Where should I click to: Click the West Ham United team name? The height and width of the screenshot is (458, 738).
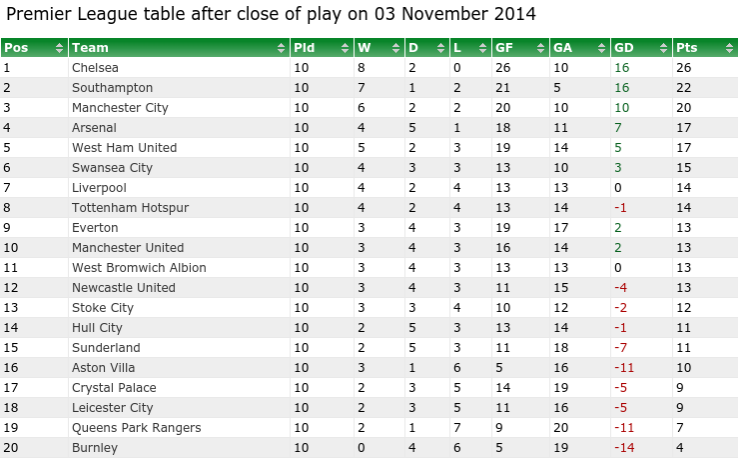pos(124,148)
